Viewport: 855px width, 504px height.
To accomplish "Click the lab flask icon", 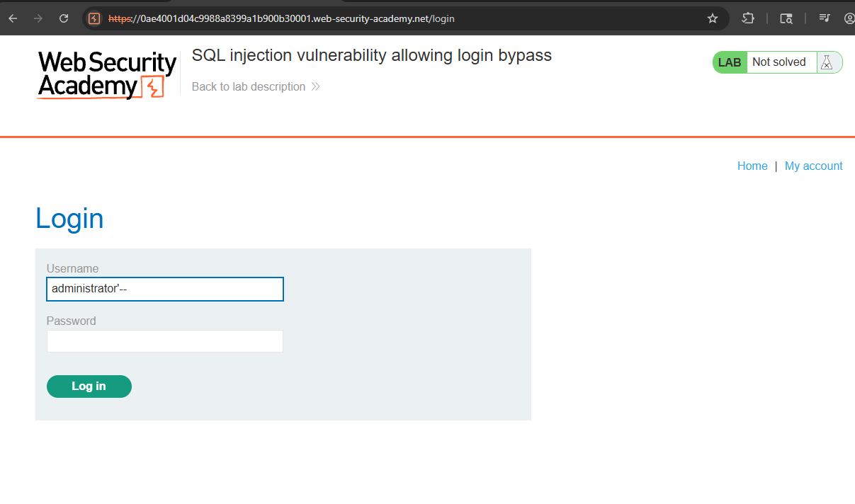I will pos(827,62).
